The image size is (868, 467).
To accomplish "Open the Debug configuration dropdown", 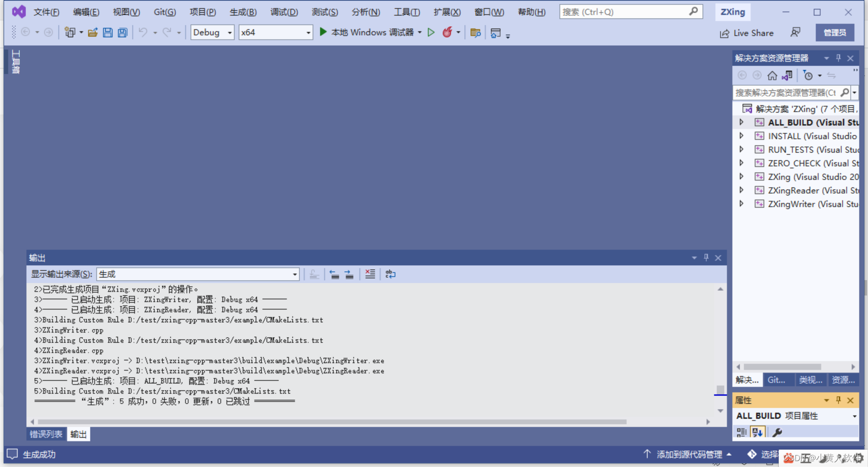I will [x=212, y=32].
